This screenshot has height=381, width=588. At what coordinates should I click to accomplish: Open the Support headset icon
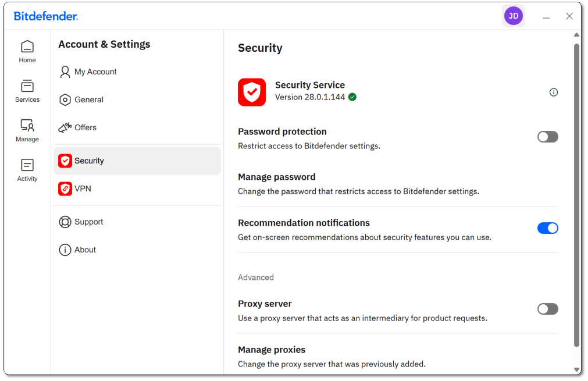(65, 222)
